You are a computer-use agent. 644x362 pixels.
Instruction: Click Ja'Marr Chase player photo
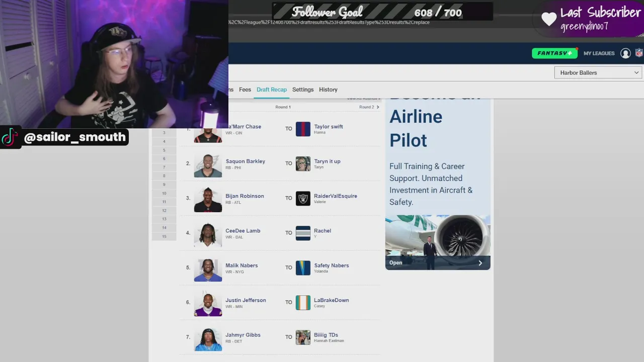208,135
